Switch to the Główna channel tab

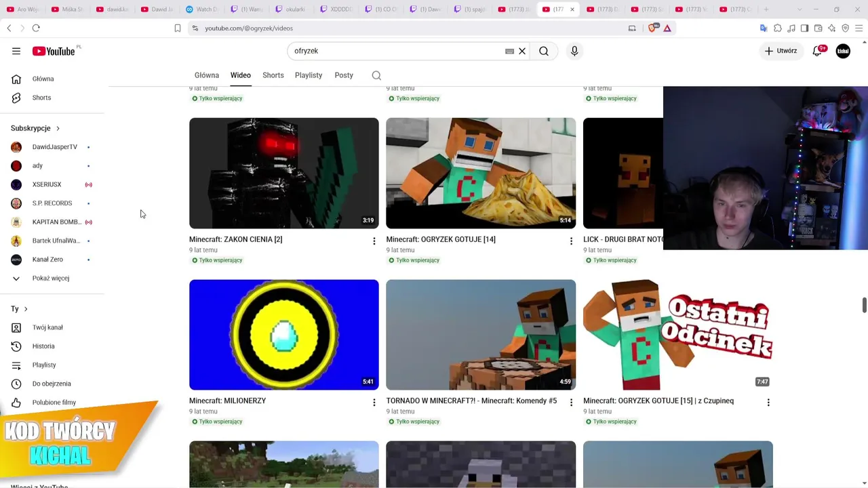tap(207, 75)
